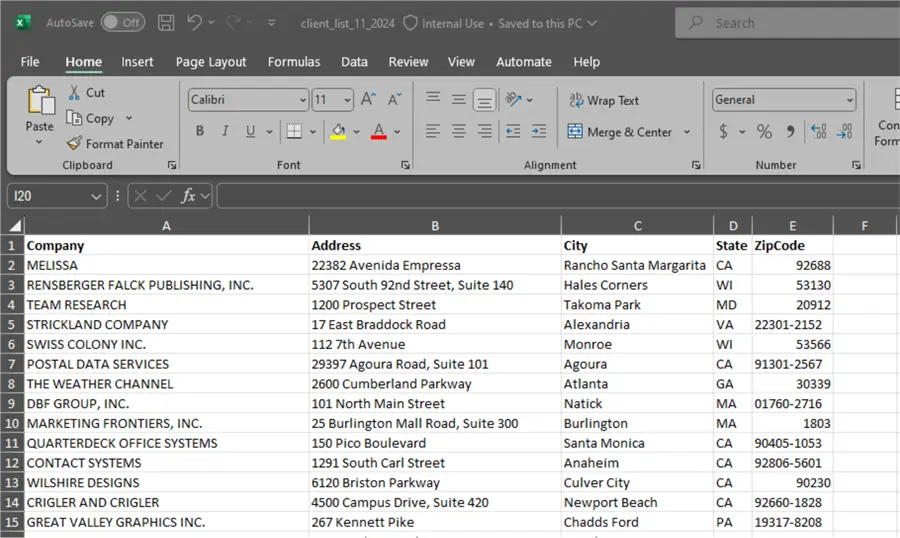Select column B header
Viewport: 900px width, 538px height.
tap(435, 226)
